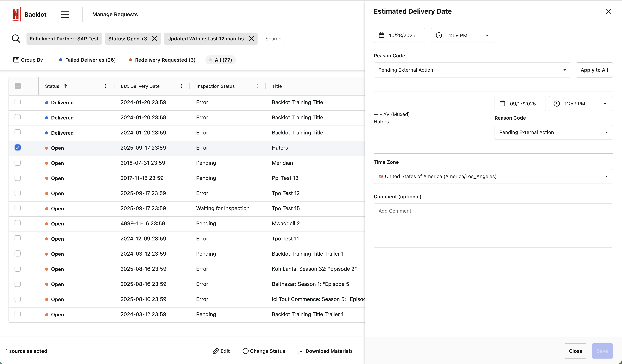
Task: Open the hamburger navigation menu
Action: pos(65,14)
